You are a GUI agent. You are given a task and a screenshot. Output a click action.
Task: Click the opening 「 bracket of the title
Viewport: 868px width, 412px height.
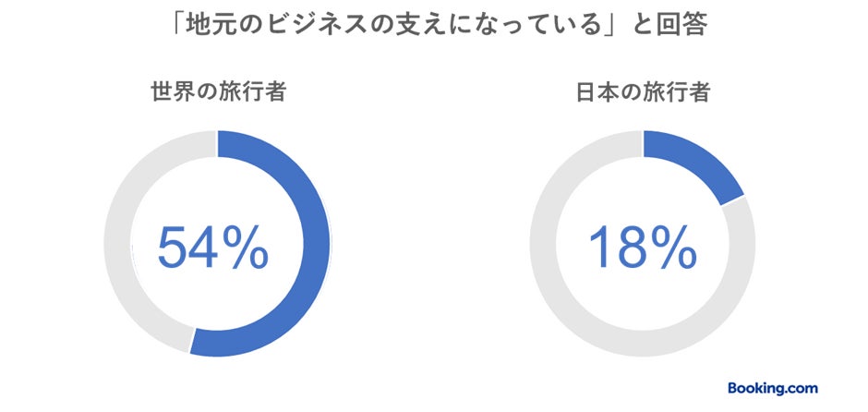point(177,27)
